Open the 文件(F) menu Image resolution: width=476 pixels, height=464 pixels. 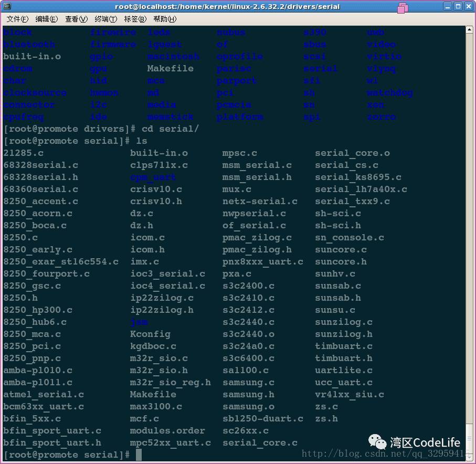(17, 19)
